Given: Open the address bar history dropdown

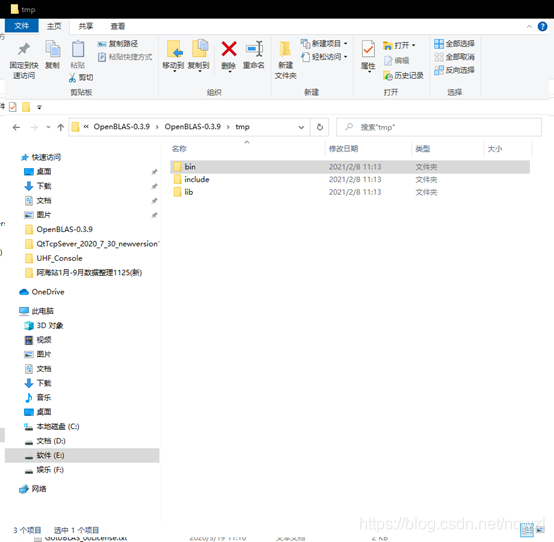Looking at the screenshot, I should (301, 127).
